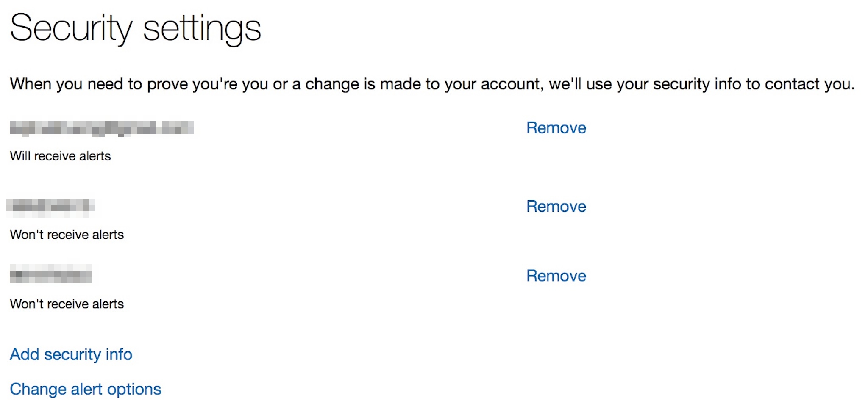Open Change alert options

click(x=86, y=389)
